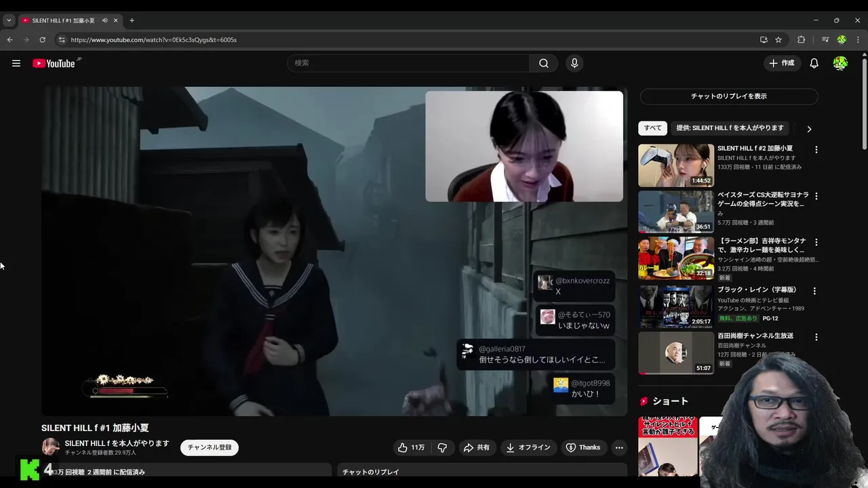Open 百田尚樹チャンネル生放送 thumbnail

point(676,352)
